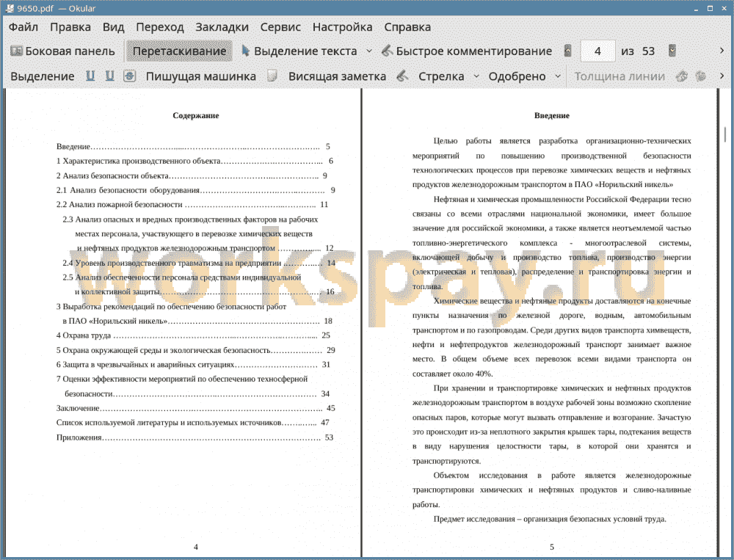The image size is (734, 560).
Task: Click the last greyed fill color icon
Action: (x=701, y=76)
